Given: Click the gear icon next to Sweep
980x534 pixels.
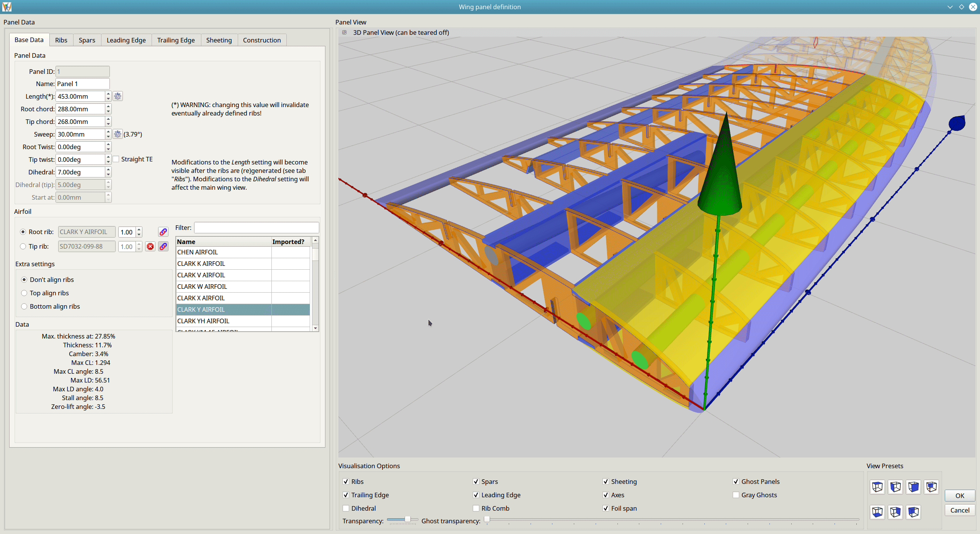Looking at the screenshot, I should 118,134.
